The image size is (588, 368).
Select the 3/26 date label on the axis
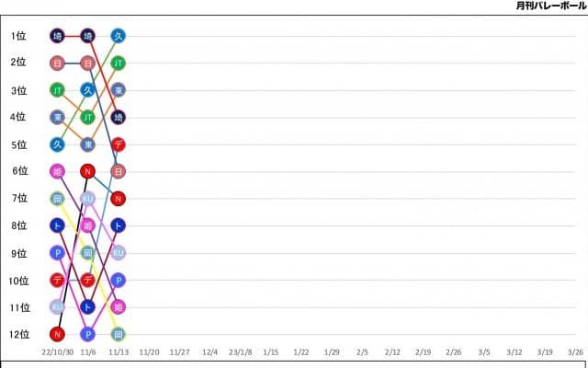click(575, 352)
